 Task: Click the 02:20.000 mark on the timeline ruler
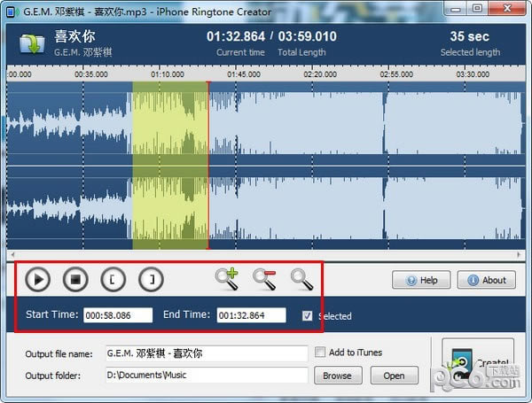320,75
